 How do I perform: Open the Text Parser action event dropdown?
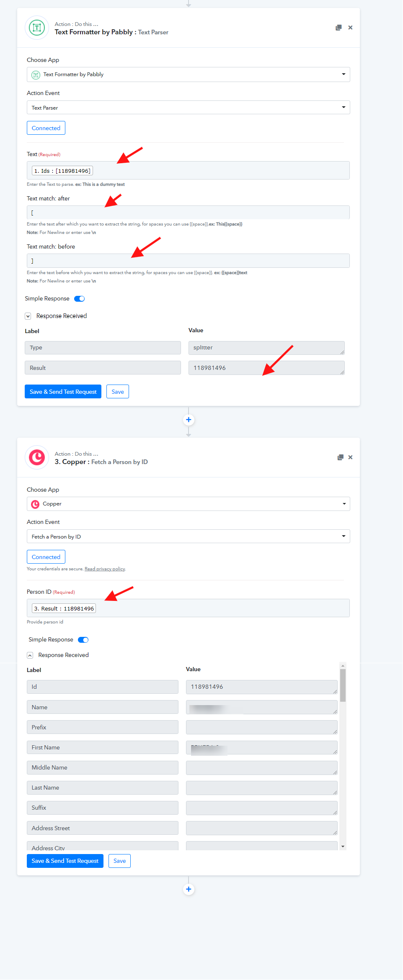(x=189, y=108)
